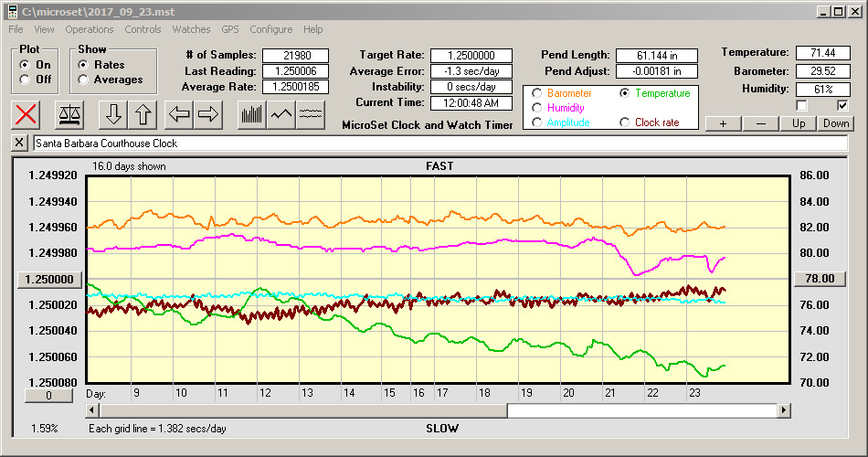Open the Configure menu
The image size is (868, 457).
pos(270,29)
